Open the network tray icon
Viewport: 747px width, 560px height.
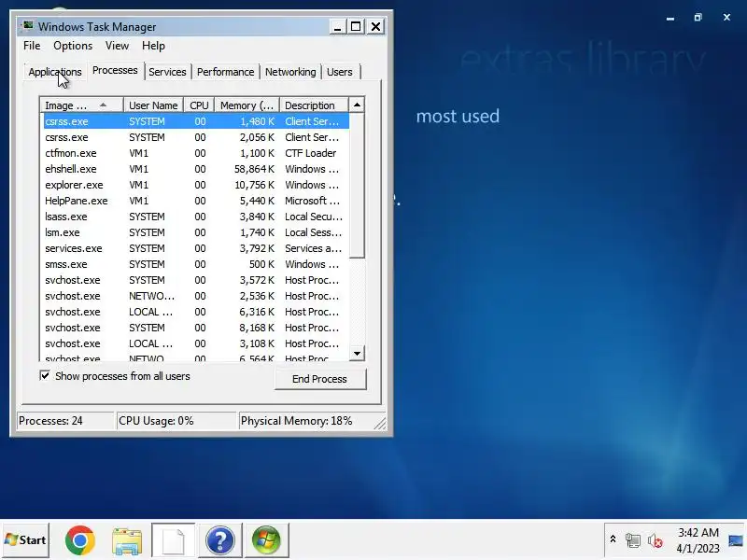[x=633, y=540]
